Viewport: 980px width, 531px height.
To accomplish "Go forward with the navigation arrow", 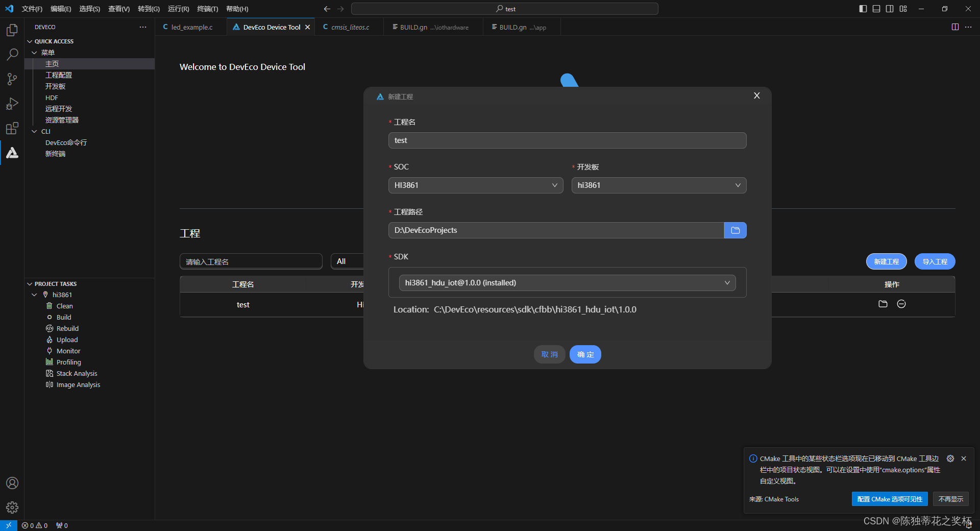I will pos(340,9).
